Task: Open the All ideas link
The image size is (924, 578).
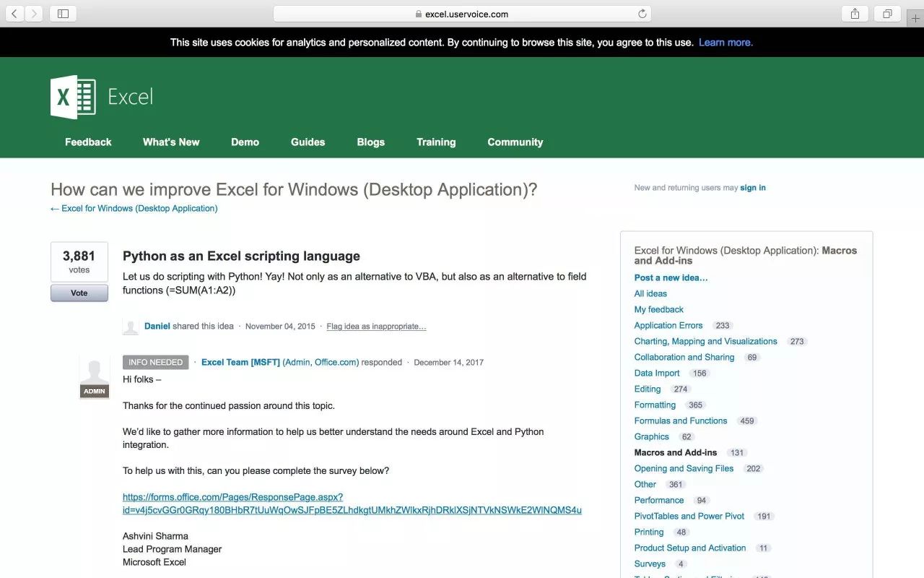Action: (650, 293)
